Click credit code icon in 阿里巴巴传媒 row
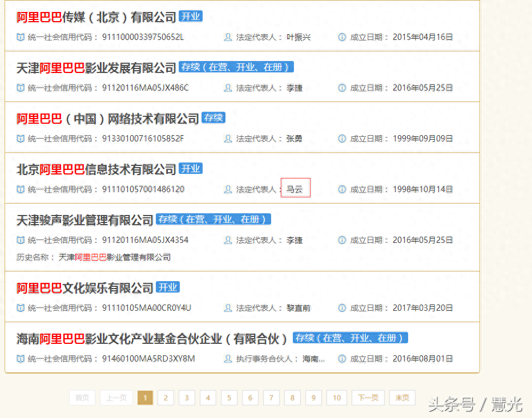This screenshot has height=418, width=532. (21, 37)
